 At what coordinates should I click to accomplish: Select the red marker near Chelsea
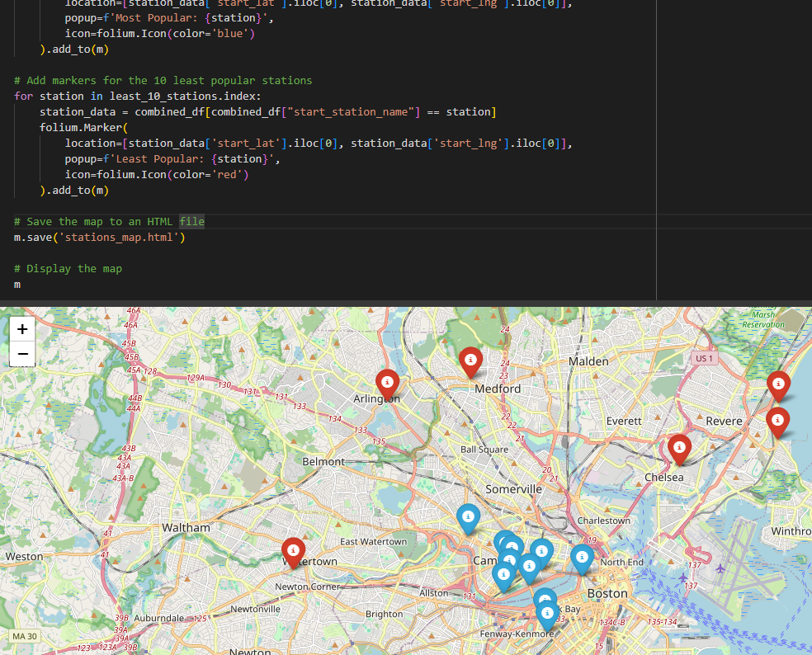pos(679,449)
